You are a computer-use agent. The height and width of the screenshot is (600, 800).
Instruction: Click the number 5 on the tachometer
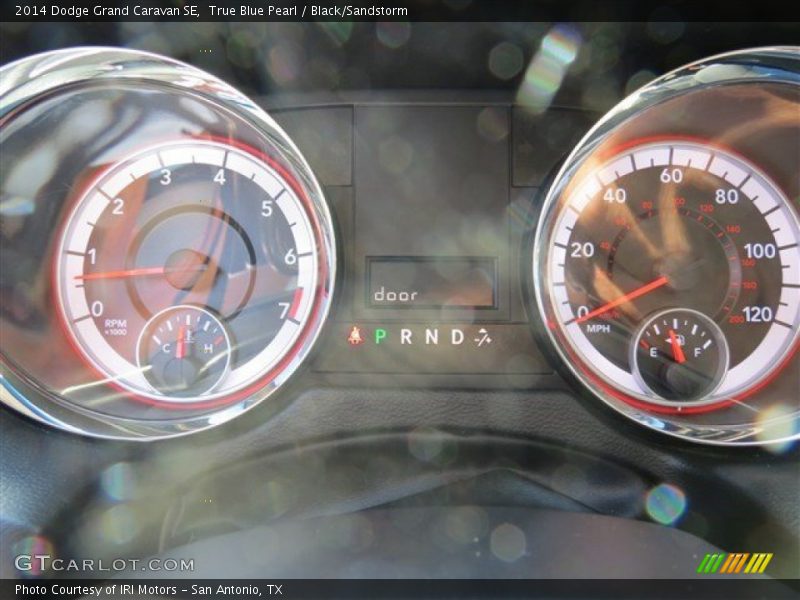pyautogui.click(x=267, y=208)
